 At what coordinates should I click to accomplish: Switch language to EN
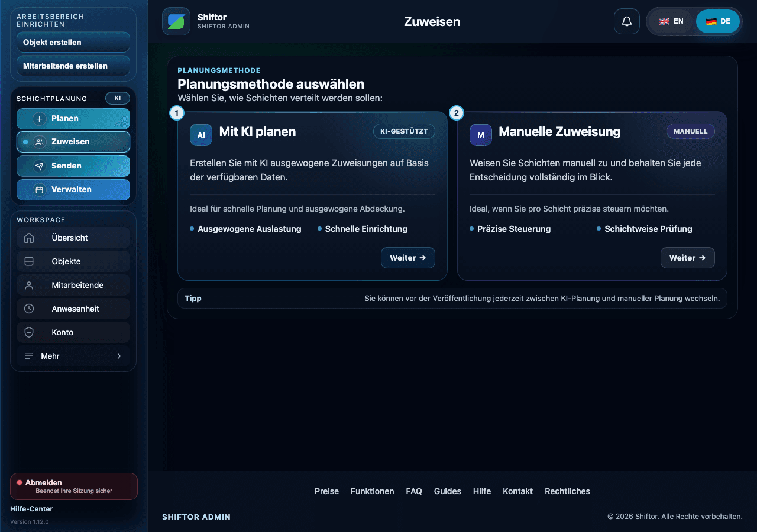pos(671,21)
